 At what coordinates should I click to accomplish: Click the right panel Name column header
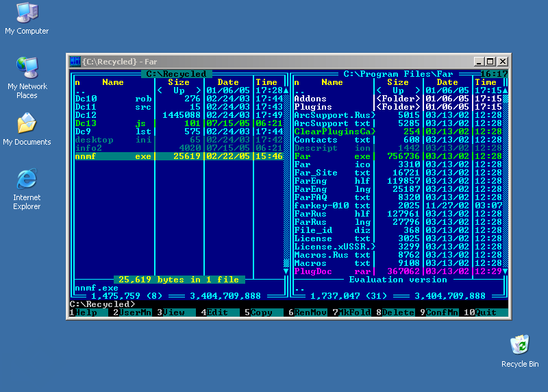click(x=332, y=82)
